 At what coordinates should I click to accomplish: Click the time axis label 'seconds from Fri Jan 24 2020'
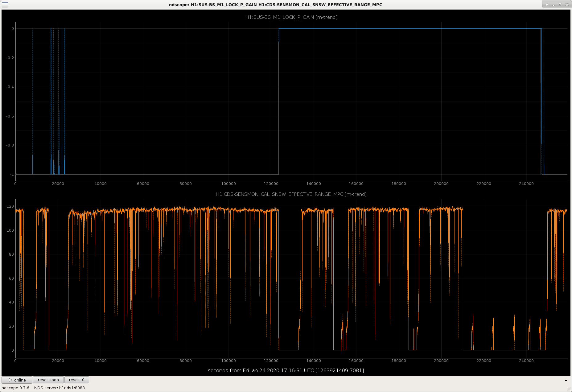(286, 370)
